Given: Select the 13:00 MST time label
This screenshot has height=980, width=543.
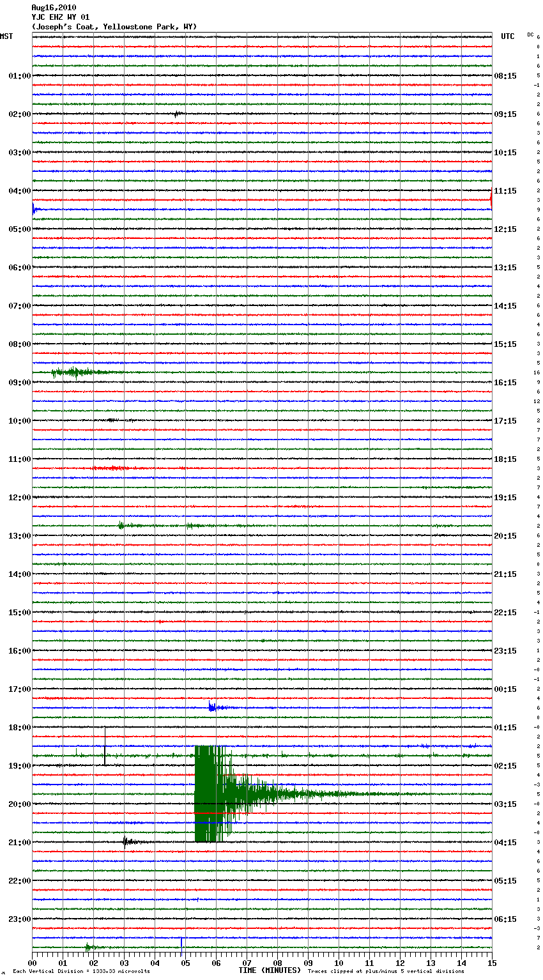Looking at the screenshot, I should point(20,536).
